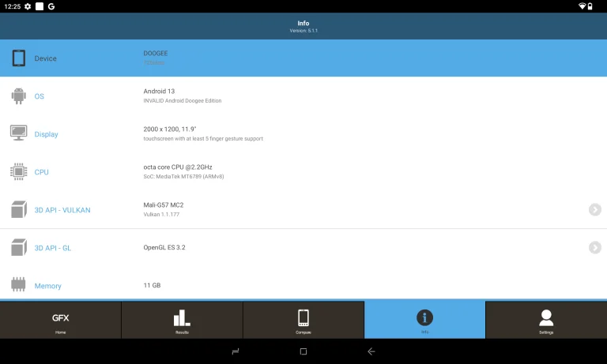The height and width of the screenshot is (364, 607).
Task: Click the Memory chip icon
Action: click(18, 284)
